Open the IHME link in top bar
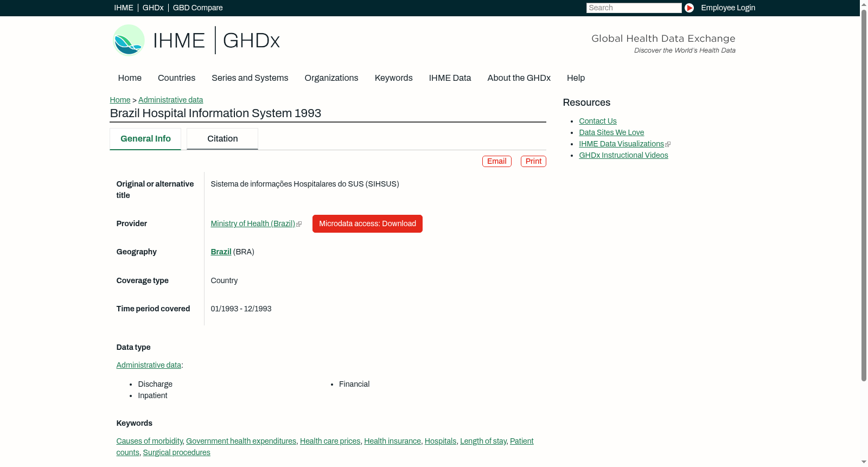 pos(124,8)
